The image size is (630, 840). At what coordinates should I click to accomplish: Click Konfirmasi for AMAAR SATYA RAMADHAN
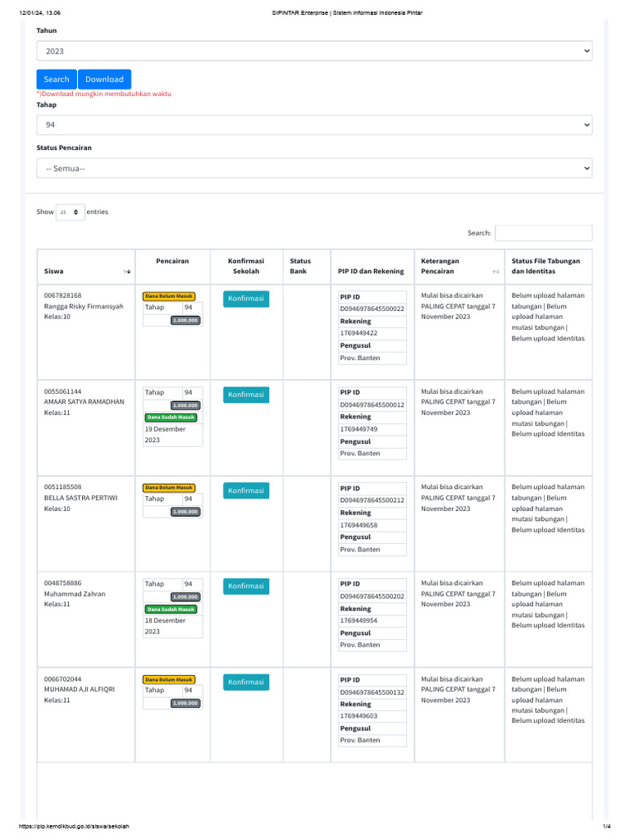pyautogui.click(x=246, y=395)
